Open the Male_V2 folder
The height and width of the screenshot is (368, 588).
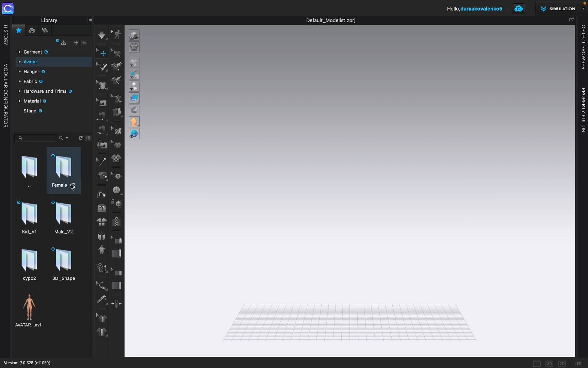click(64, 217)
